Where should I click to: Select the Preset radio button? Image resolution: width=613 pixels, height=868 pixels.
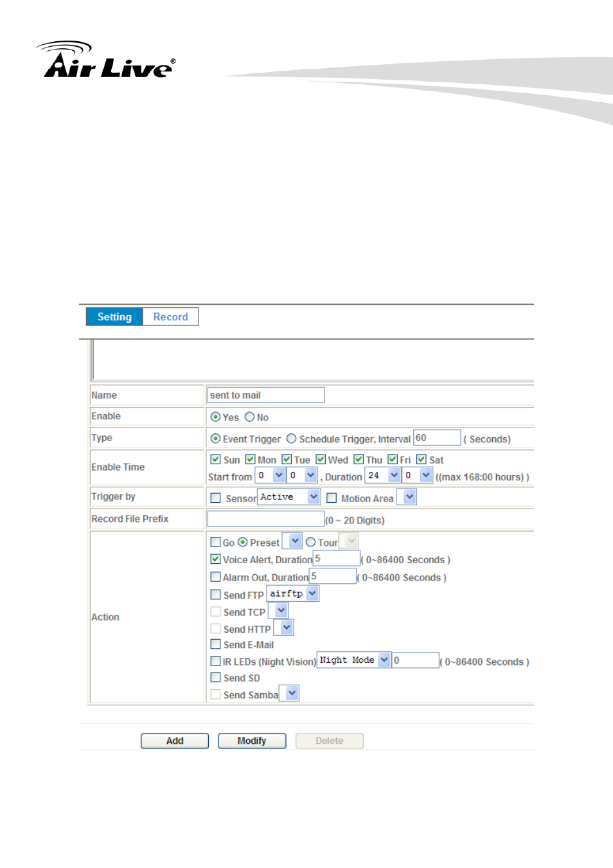coord(243,542)
